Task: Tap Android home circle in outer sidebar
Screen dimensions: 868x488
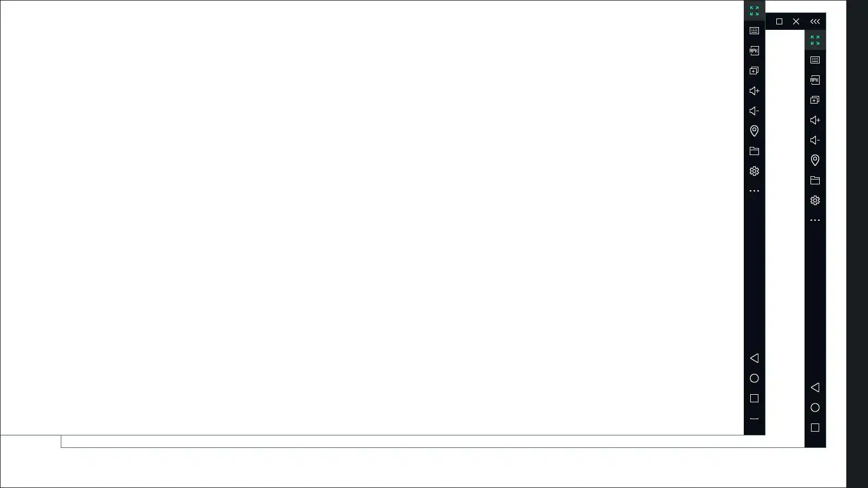Action: pos(815,408)
